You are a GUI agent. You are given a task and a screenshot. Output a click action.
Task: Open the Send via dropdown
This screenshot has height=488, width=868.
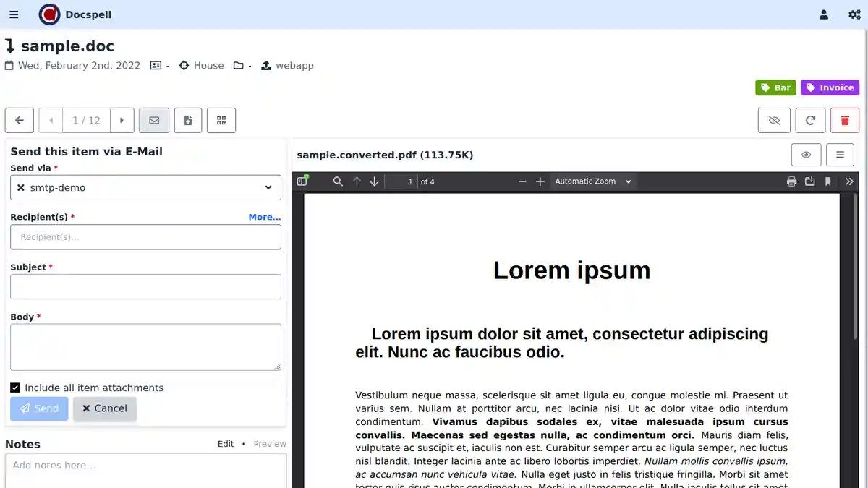(145, 187)
